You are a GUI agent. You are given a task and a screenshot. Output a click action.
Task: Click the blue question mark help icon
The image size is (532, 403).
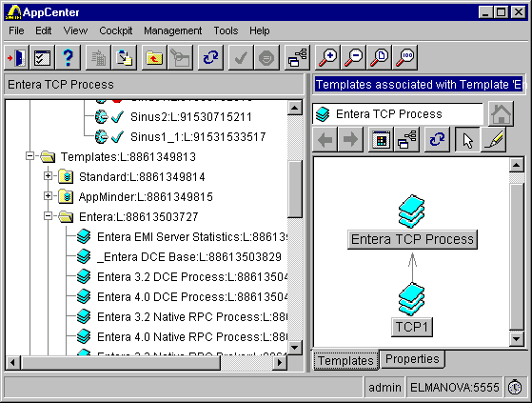(68, 57)
